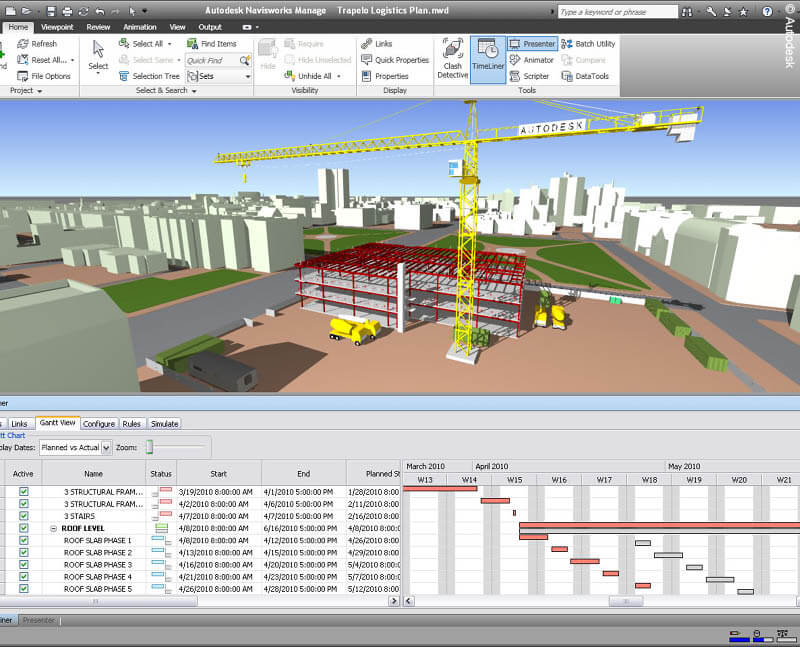Open the Unhide All dropdown arrow
The image size is (800, 647).
tap(338, 77)
